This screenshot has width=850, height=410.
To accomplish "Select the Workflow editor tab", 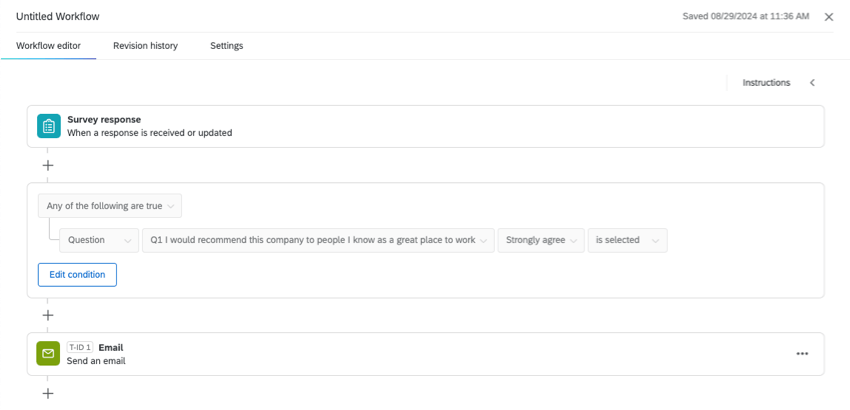I will coord(48,46).
